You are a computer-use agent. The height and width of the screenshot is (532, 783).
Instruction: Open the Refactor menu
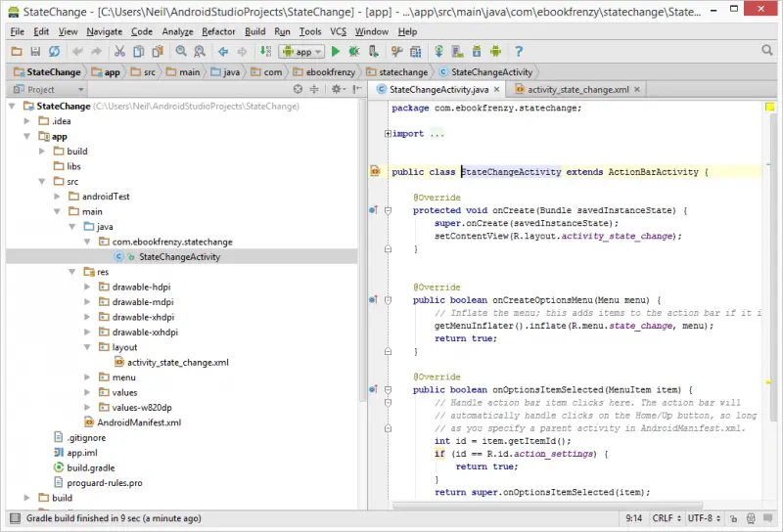point(218,31)
